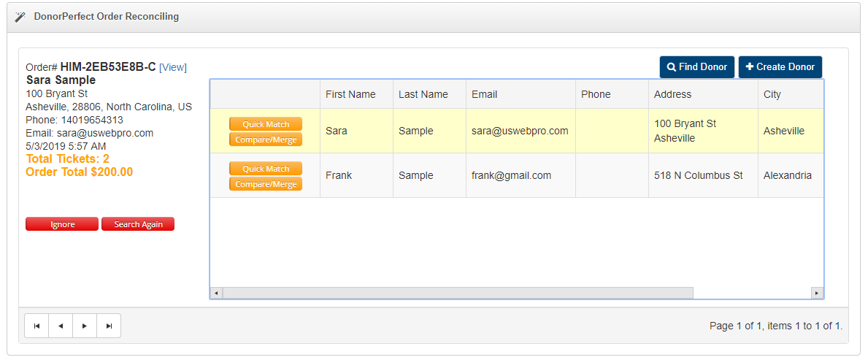Click the magic wand icon in header

20,17
